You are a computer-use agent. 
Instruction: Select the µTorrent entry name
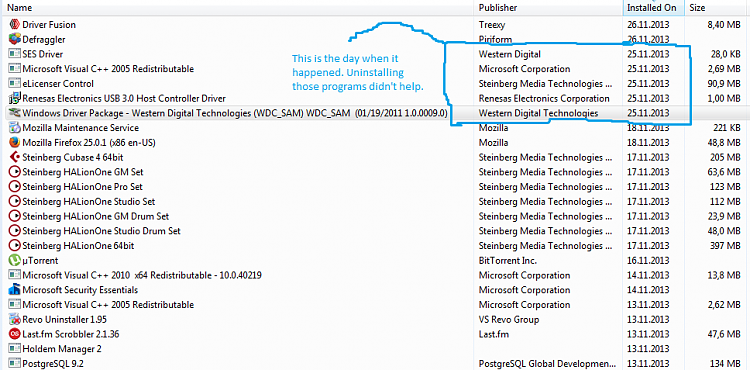40,261
